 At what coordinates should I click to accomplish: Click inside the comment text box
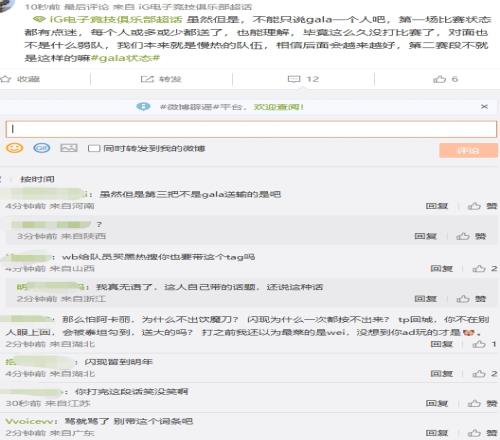tap(251, 129)
